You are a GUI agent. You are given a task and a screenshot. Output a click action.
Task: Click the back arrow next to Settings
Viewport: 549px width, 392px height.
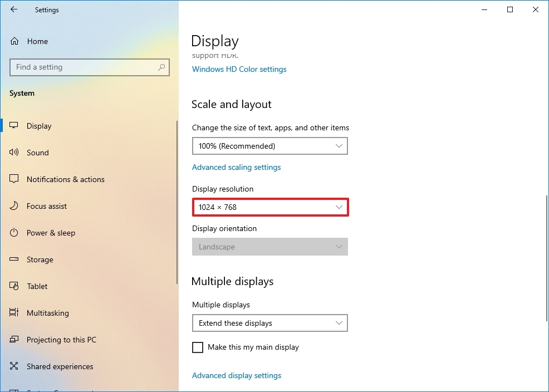tap(14, 9)
